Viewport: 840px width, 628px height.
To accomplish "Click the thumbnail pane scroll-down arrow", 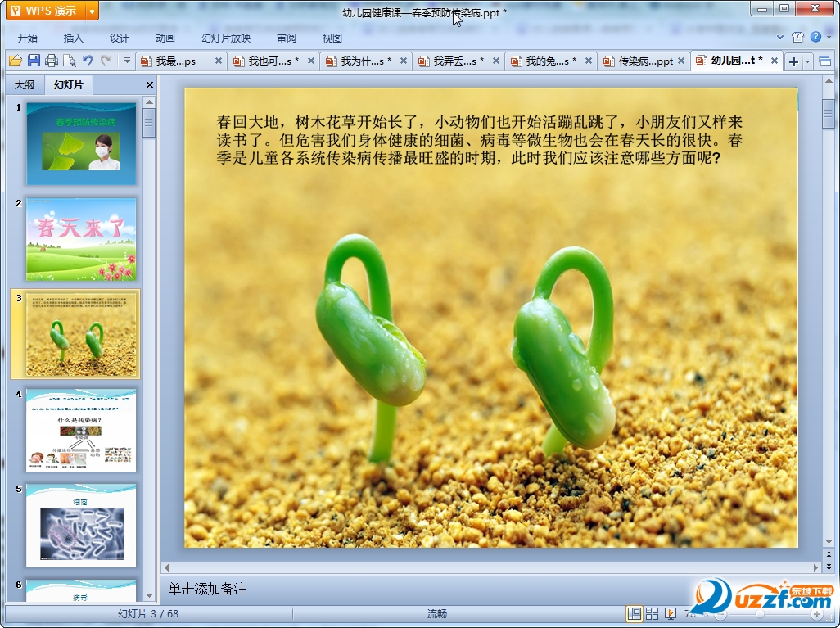I will tap(150, 595).
